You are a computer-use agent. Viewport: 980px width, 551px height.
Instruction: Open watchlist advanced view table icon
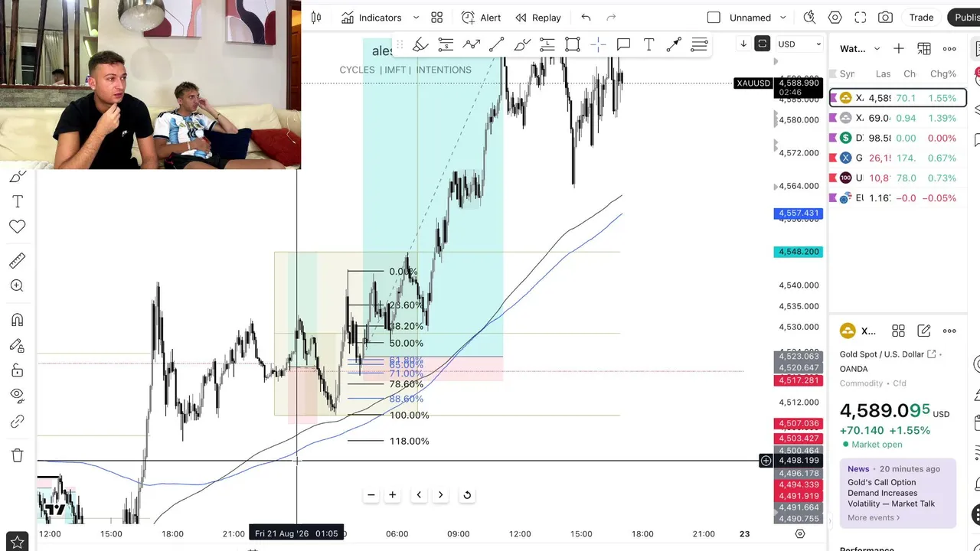924,49
